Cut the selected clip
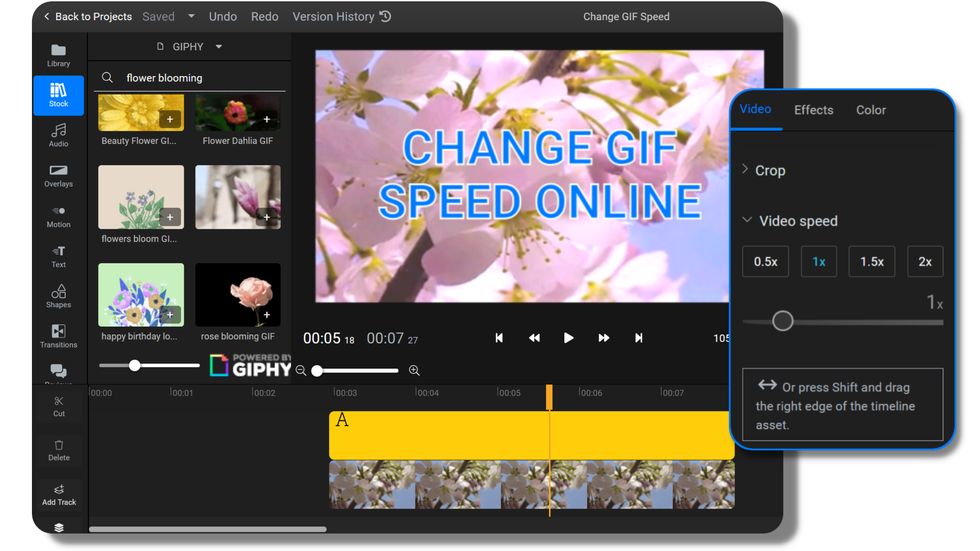The width and height of the screenshot is (980, 551). [x=58, y=406]
